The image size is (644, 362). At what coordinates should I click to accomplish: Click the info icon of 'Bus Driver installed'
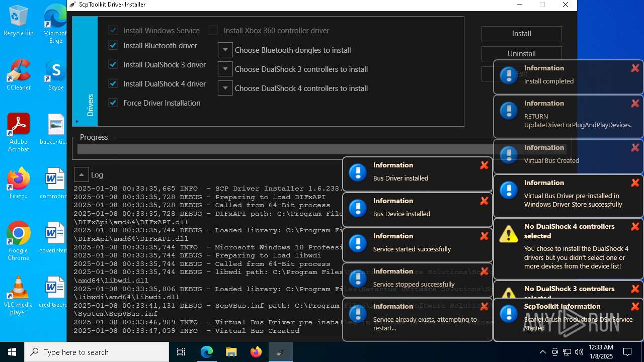(358, 172)
